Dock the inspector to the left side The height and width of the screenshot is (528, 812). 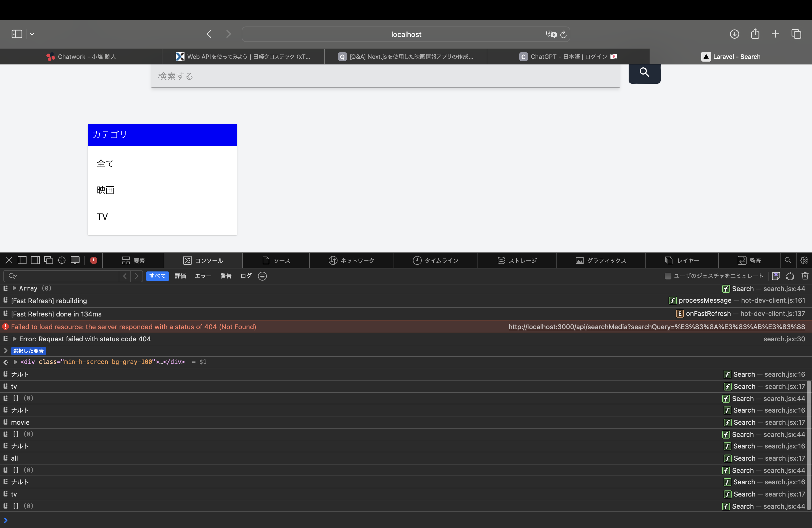[x=22, y=260]
